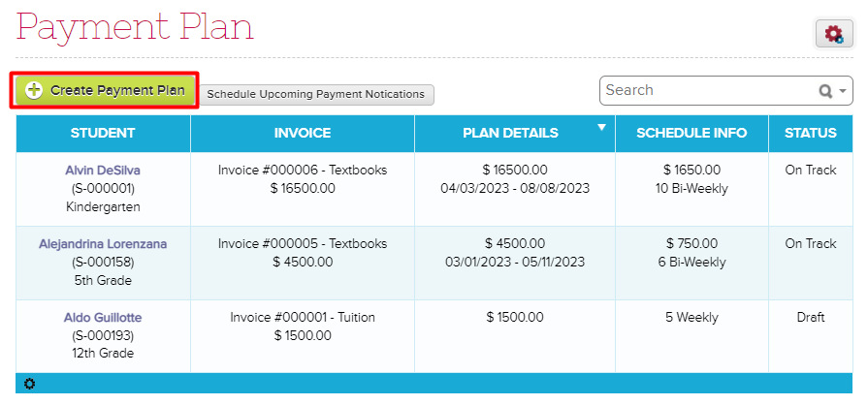Select Invoice #000005 - Textbooks cell

pos(303,244)
